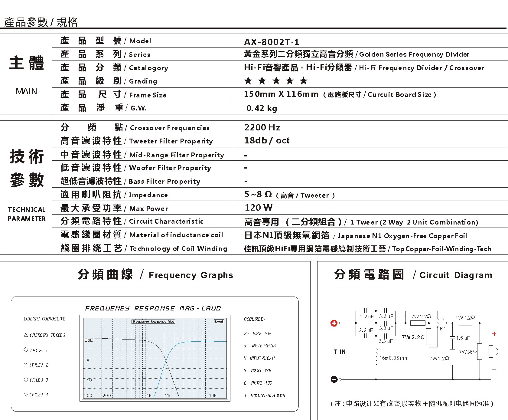Click the 'Circuit Characteristic' row label

click(166, 221)
